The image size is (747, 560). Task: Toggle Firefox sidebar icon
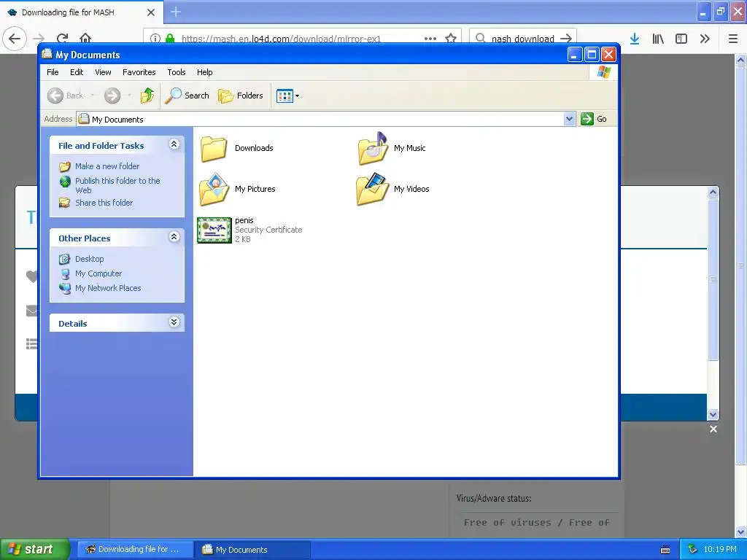pyautogui.click(x=681, y=39)
